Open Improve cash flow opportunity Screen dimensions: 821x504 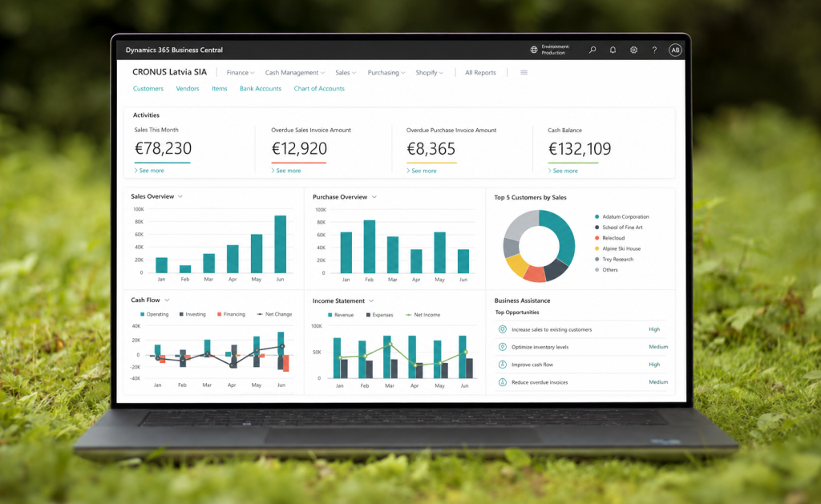[581, 365]
